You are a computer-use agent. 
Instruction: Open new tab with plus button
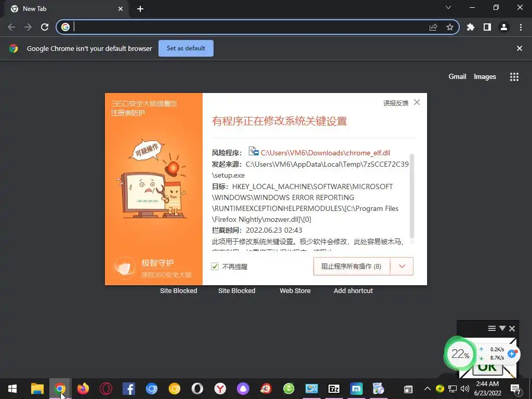point(140,9)
